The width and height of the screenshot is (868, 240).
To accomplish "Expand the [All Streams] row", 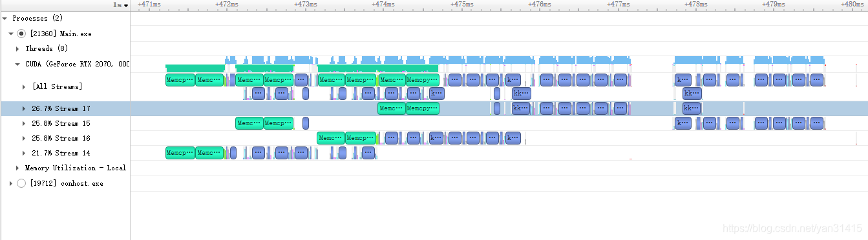I will [24, 86].
